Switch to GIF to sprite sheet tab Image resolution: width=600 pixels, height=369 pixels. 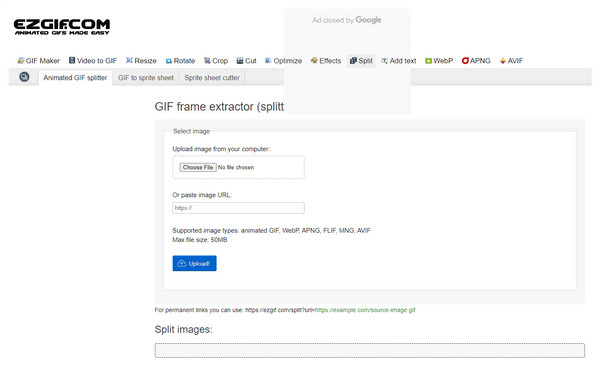(146, 78)
